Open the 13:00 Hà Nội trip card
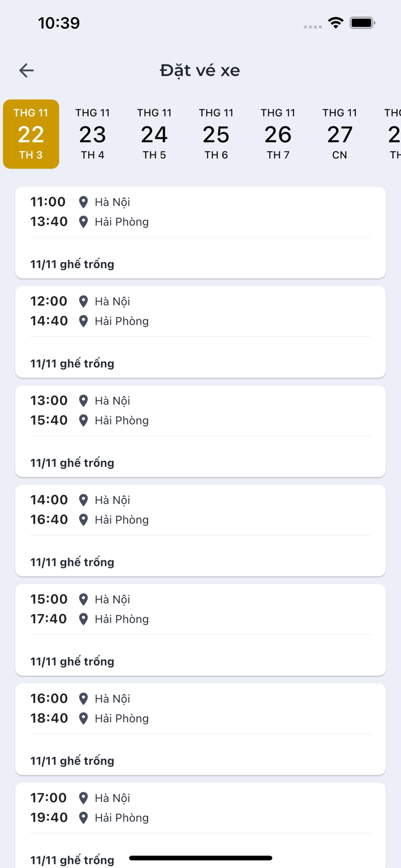Screen dimensions: 401x868 click(200, 430)
